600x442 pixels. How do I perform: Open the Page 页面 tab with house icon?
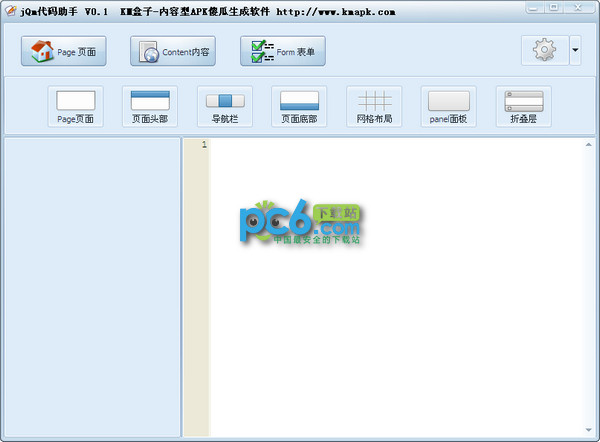click(x=64, y=51)
